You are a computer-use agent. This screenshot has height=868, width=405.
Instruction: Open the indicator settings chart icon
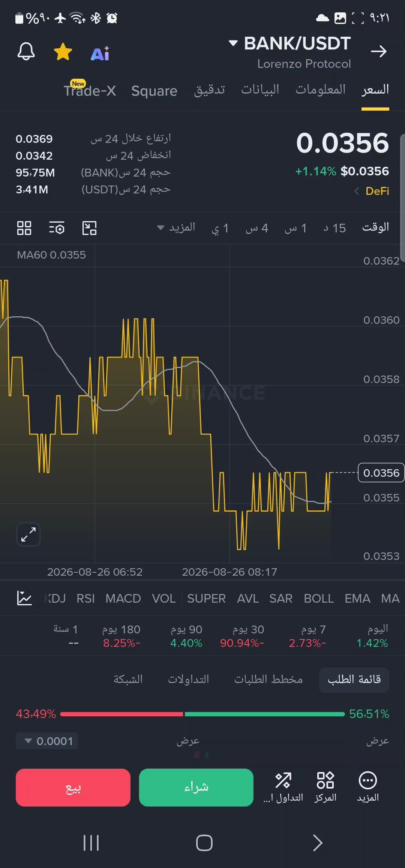click(24, 598)
